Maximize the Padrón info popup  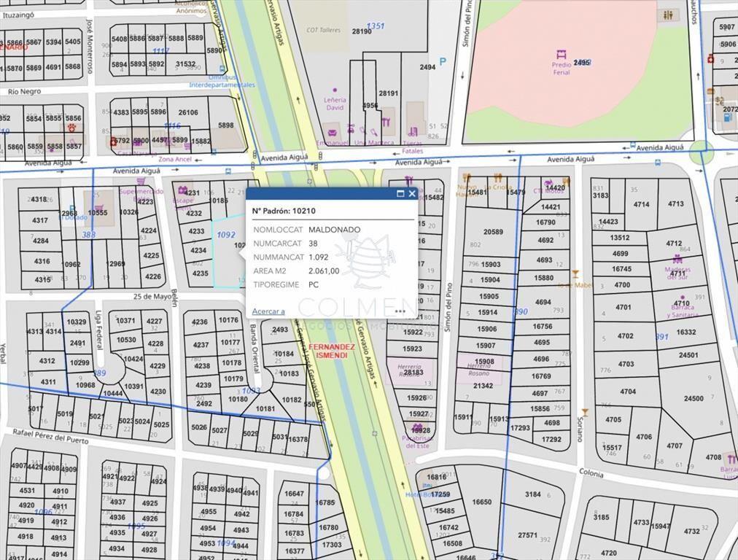click(x=400, y=193)
